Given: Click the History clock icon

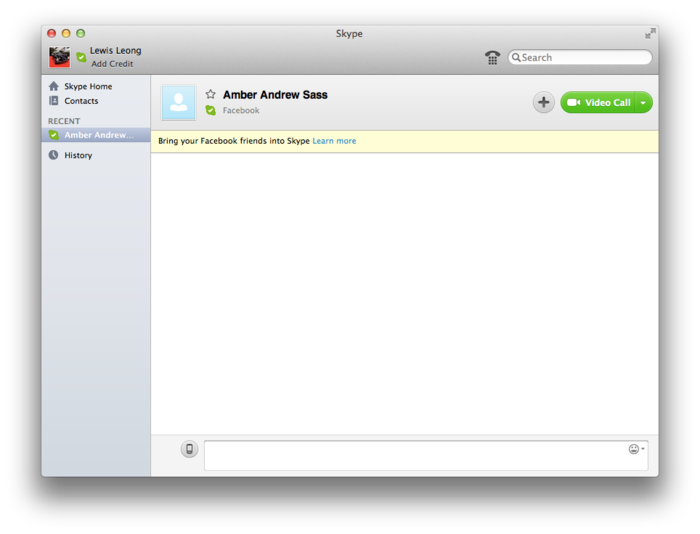Looking at the screenshot, I should click(x=54, y=155).
